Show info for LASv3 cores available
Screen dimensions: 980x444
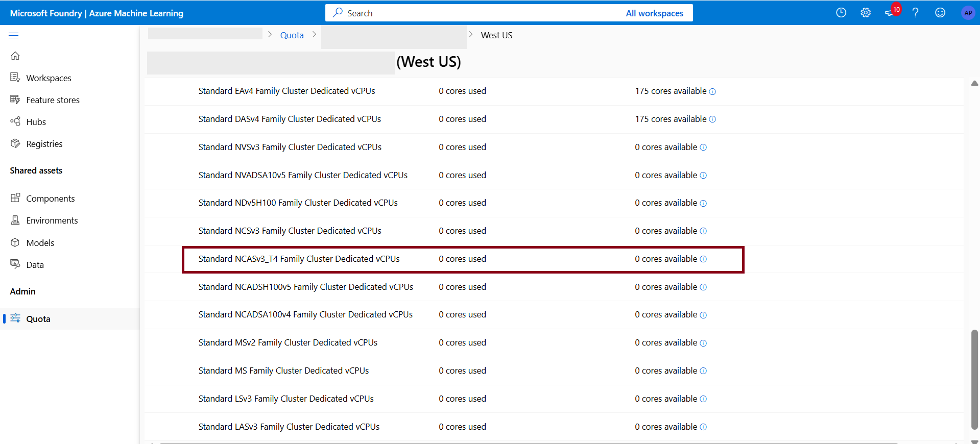(703, 427)
